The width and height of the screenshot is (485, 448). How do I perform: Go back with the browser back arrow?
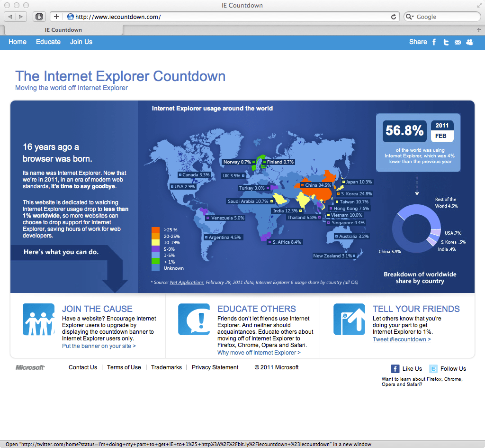[9, 17]
